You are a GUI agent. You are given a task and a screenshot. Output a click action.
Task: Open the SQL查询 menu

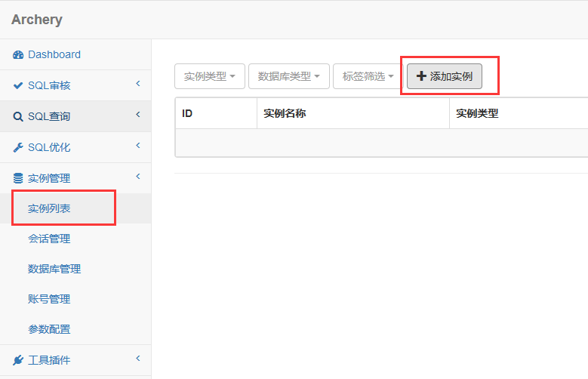[x=75, y=116]
